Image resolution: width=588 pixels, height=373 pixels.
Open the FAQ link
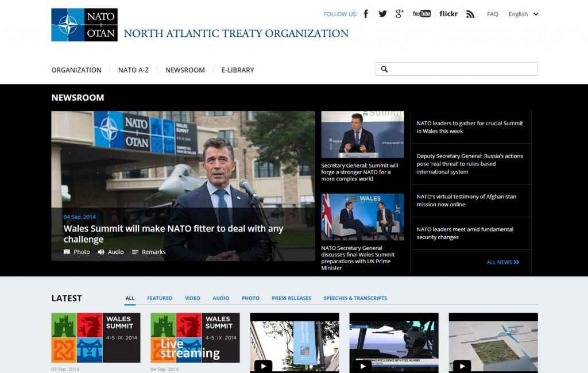point(492,14)
